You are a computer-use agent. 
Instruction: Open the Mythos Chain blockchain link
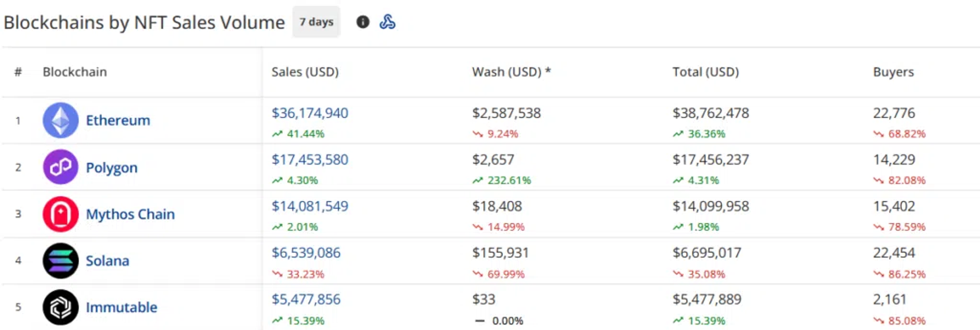click(130, 214)
